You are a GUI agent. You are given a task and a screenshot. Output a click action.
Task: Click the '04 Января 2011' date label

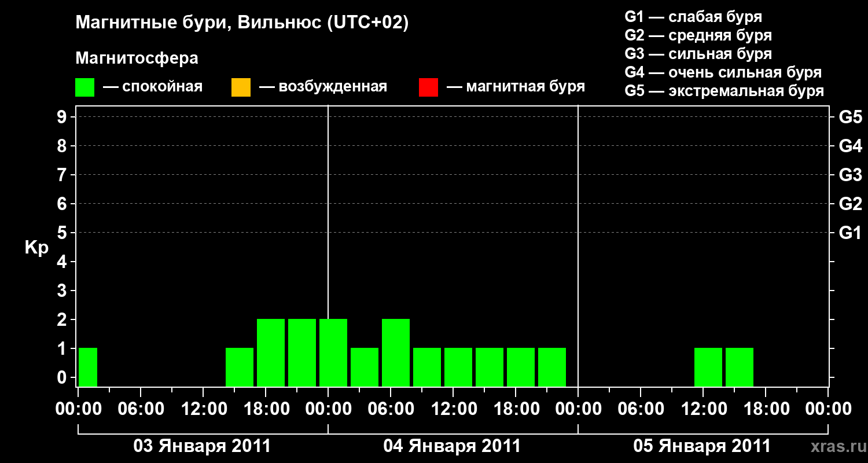point(452,446)
